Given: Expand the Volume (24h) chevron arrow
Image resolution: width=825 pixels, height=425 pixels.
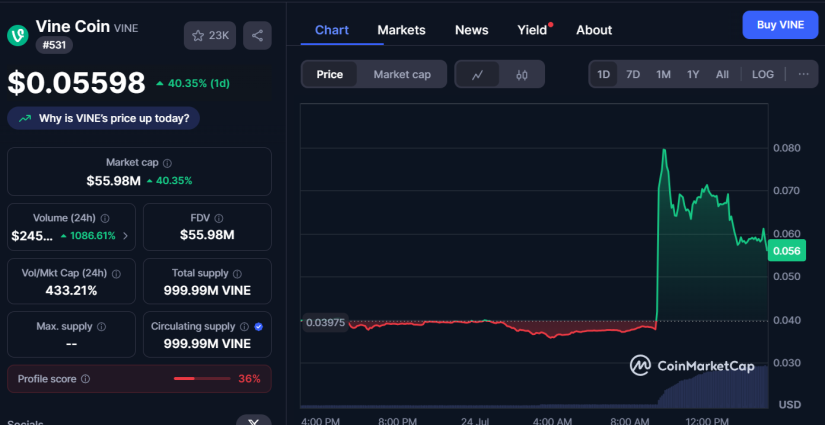Looking at the screenshot, I should pos(125,236).
